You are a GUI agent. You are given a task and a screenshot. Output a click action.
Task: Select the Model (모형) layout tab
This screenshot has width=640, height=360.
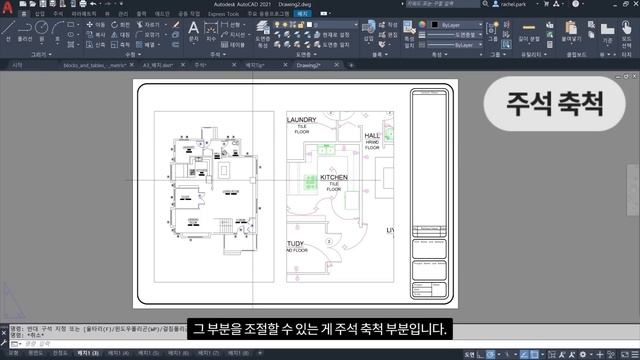(14, 353)
